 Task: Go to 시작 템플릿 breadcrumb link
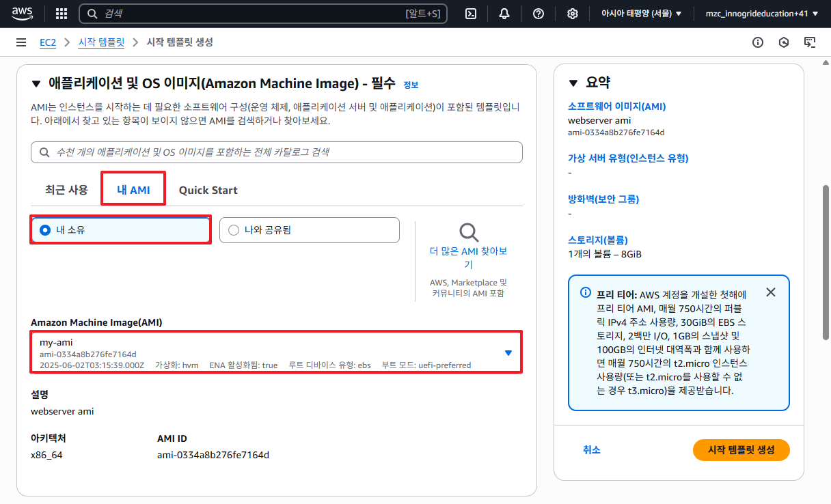click(x=101, y=42)
